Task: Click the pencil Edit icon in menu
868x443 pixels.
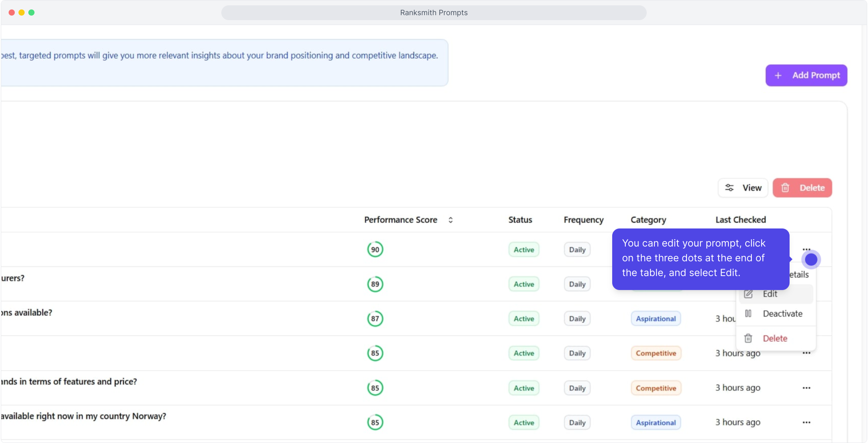Action: pyautogui.click(x=749, y=294)
